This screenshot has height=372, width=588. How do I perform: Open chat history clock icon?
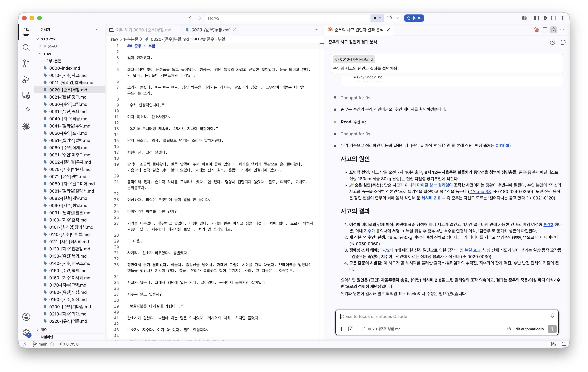(552, 42)
